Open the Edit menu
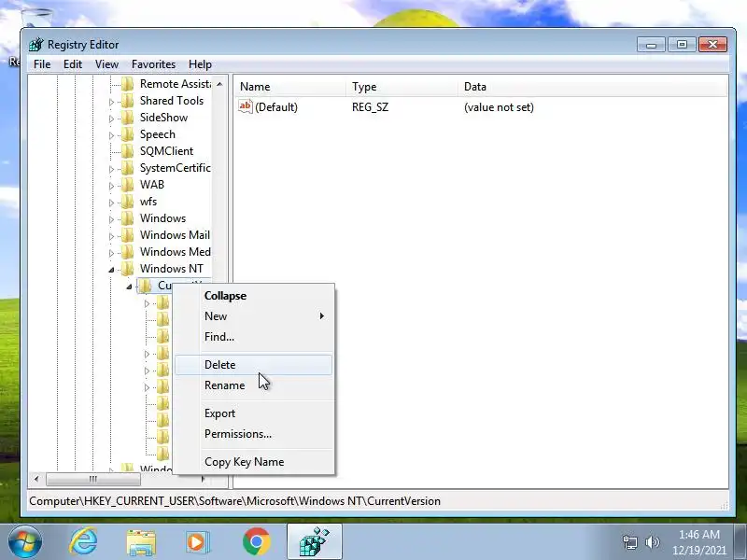The width and height of the screenshot is (747, 560). (x=73, y=64)
